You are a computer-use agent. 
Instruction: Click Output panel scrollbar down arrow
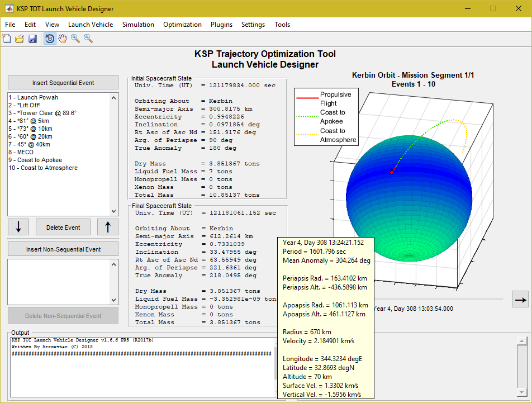521,392
